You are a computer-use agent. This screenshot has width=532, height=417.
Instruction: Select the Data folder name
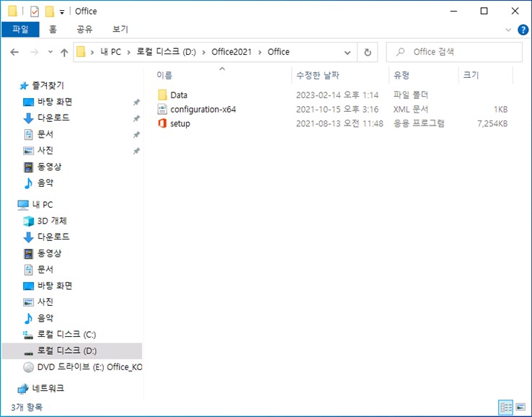pos(179,95)
